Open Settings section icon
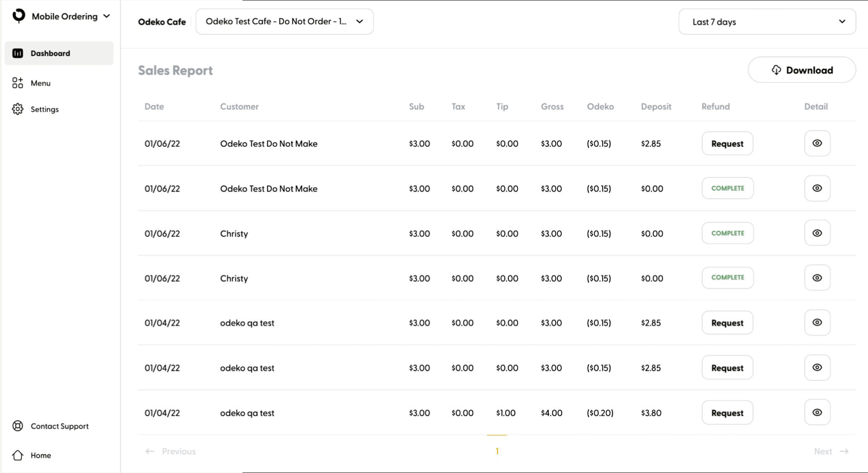Viewport: 868px width, 473px height. click(x=17, y=109)
